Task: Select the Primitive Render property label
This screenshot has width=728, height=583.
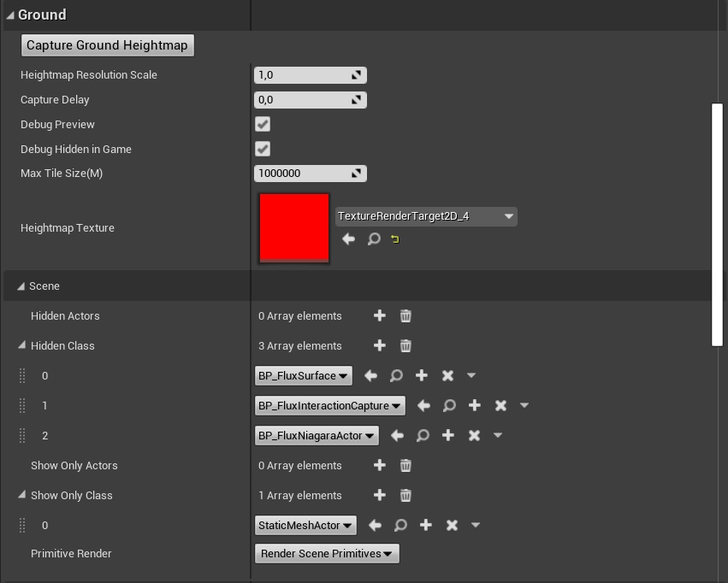Action: point(71,554)
